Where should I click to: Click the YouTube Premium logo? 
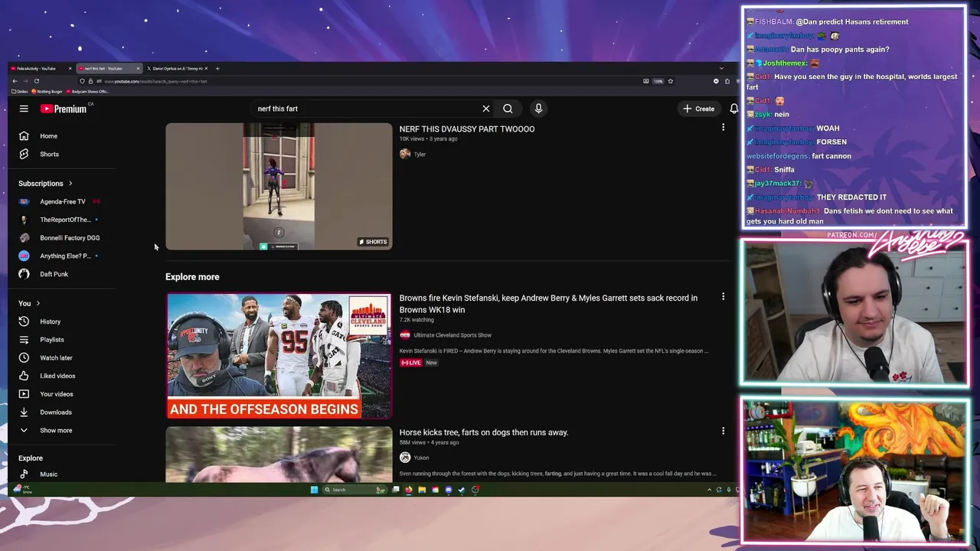pyautogui.click(x=64, y=109)
